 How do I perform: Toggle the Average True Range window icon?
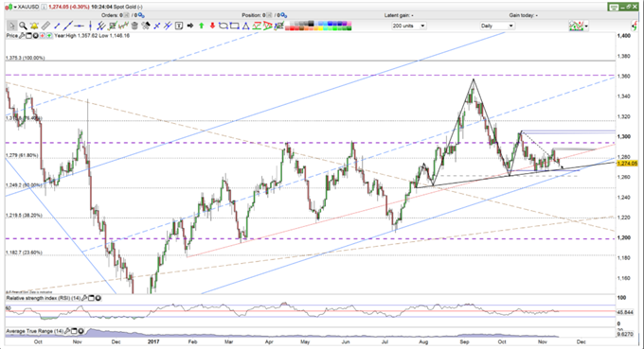74,331
